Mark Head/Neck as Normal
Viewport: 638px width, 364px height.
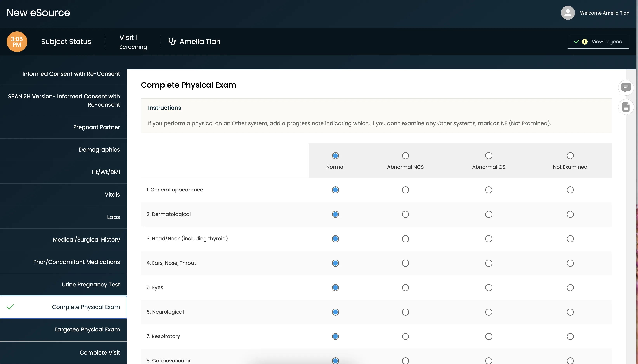point(335,239)
